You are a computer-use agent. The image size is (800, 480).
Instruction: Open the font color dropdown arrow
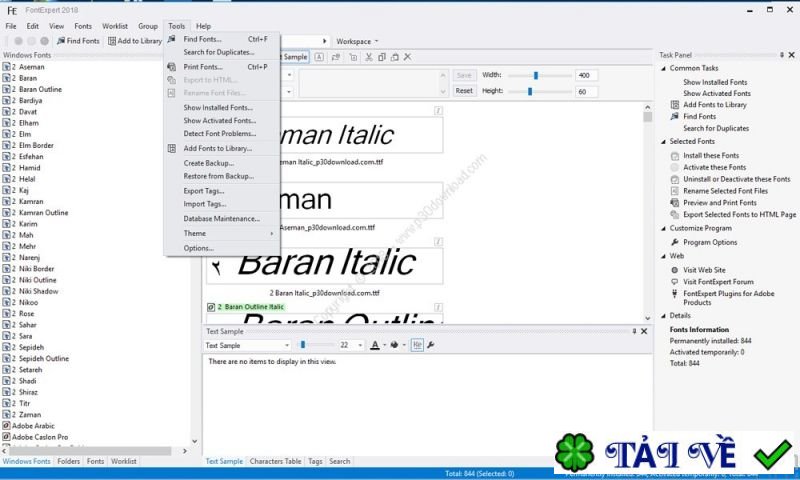(x=384, y=345)
